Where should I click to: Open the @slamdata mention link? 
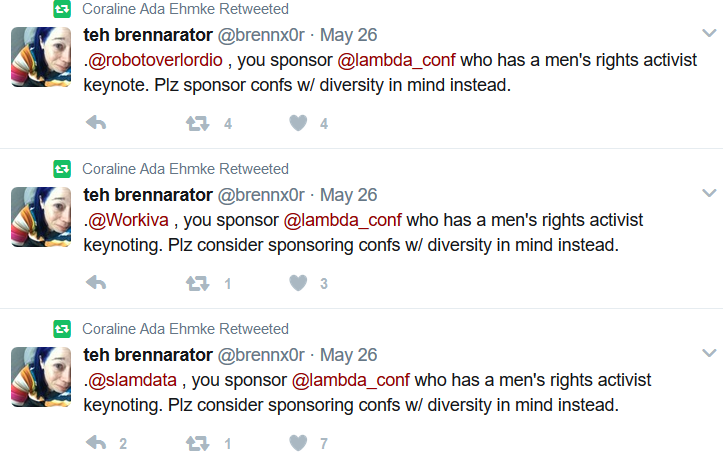coord(132,380)
